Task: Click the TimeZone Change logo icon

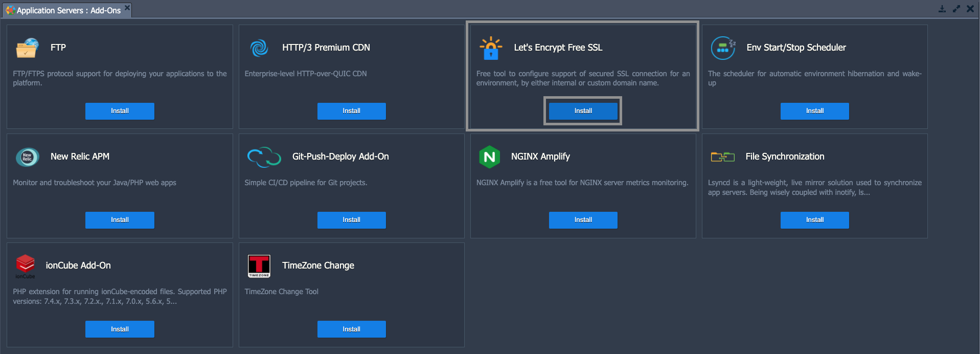Action: pyautogui.click(x=259, y=266)
